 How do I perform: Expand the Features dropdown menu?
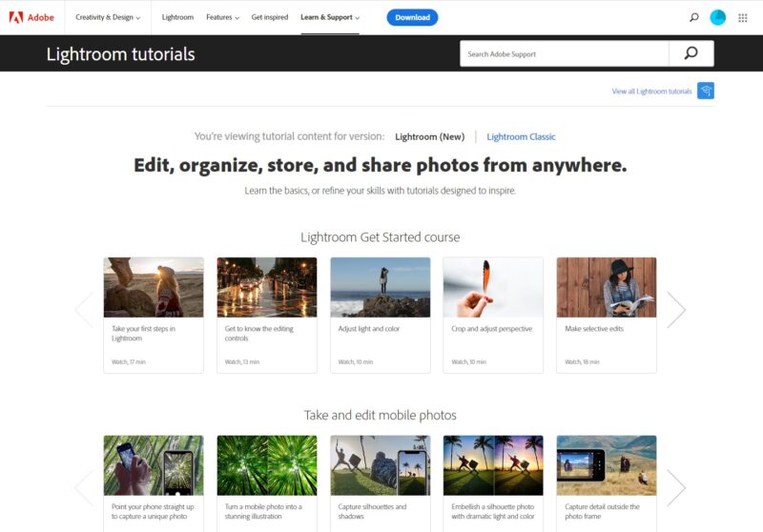point(222,17)
